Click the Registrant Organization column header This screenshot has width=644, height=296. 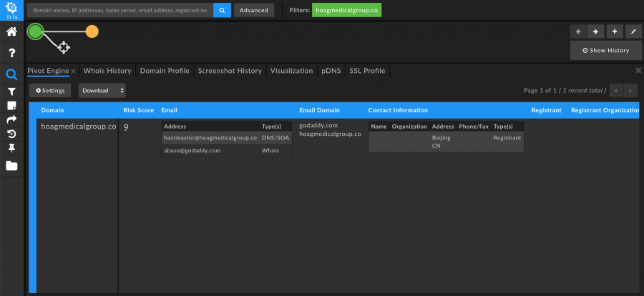605,110
